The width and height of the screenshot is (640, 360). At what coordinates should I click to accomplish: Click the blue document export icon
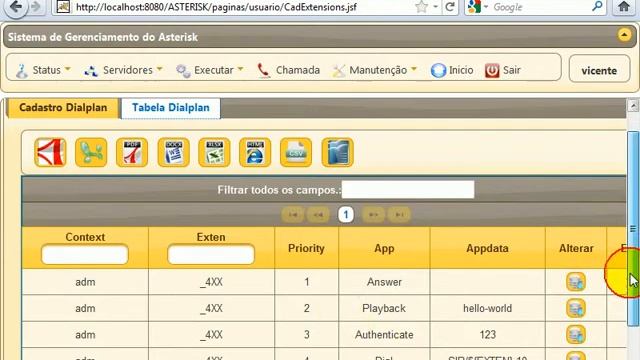338,153
